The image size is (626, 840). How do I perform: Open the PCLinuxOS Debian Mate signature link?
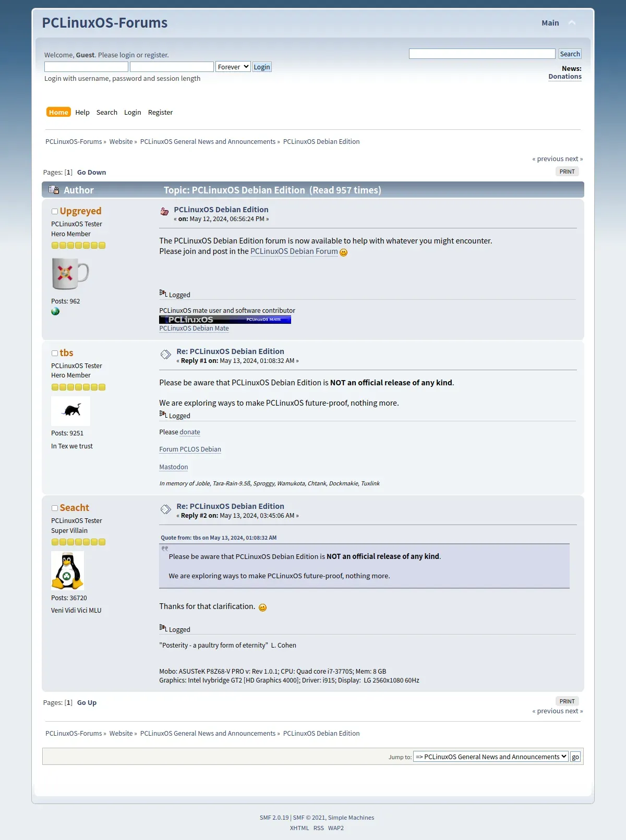pyautogui.click(x=194, y=328)
